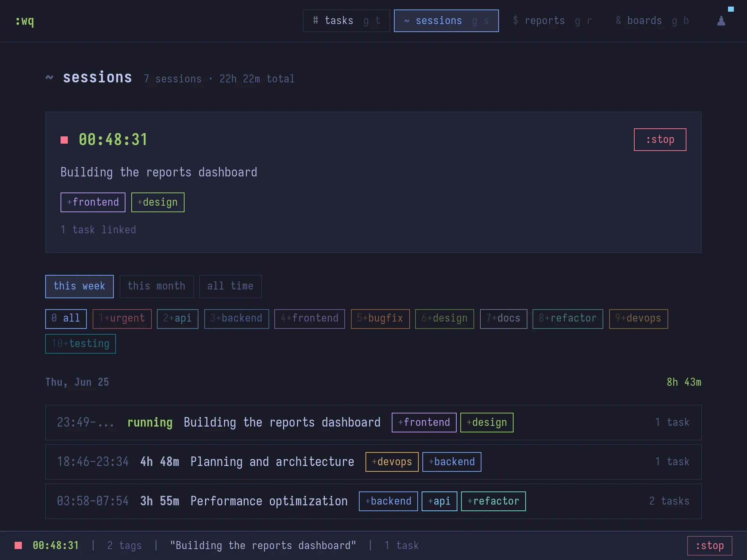747x560 pixels.
Task: Click the red recording indicator in timer card
Action: pyautogui.click(x=64, y=140)
